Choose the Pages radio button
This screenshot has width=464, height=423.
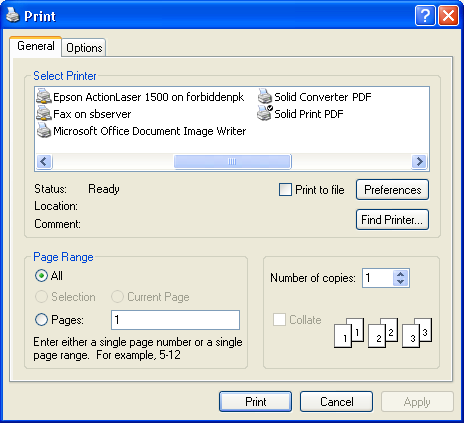click(x=41, y=320)
